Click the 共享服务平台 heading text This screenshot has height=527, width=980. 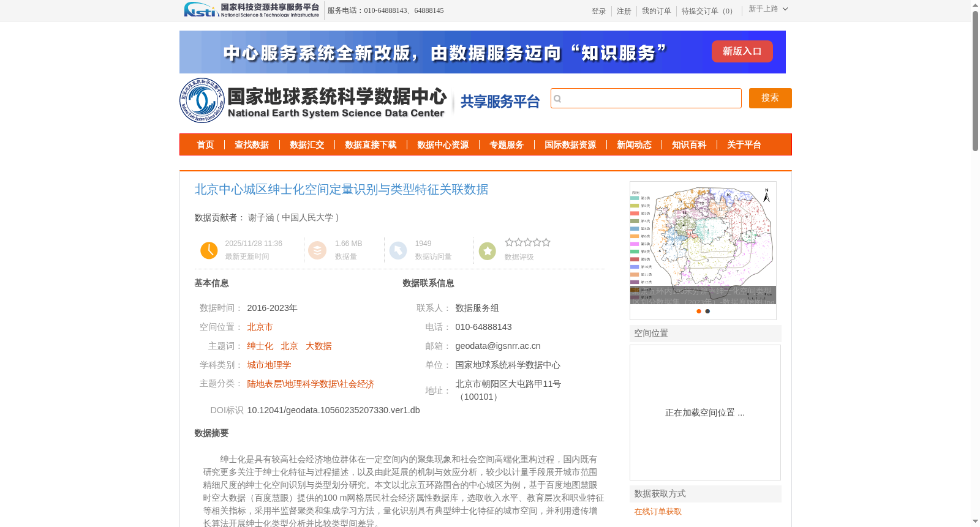(x=500, y=102)
